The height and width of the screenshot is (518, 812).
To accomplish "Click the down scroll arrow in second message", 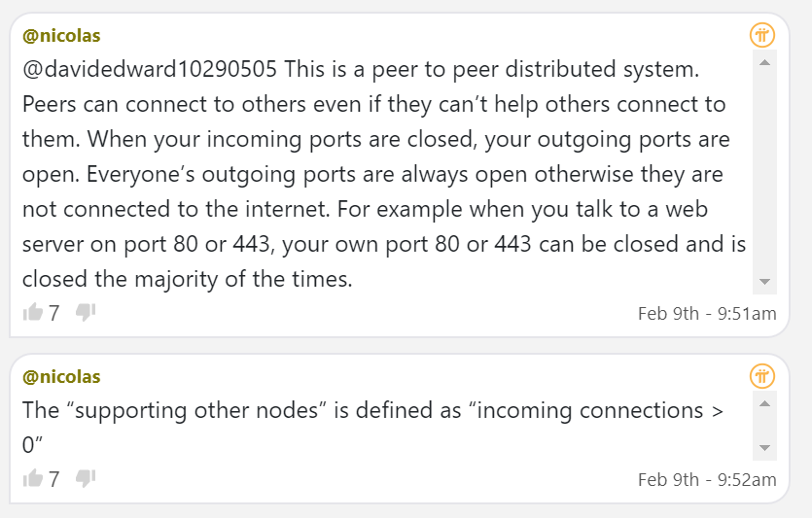I will [764, 448].
